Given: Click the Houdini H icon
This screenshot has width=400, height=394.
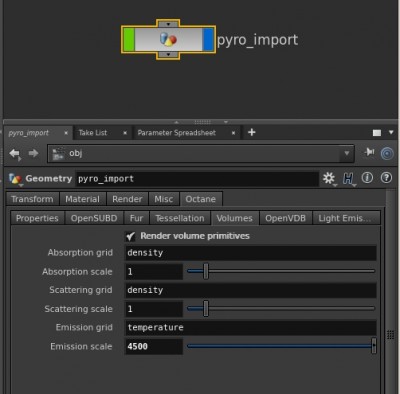Looking at the screenshot, I should [x=348, y=179].
